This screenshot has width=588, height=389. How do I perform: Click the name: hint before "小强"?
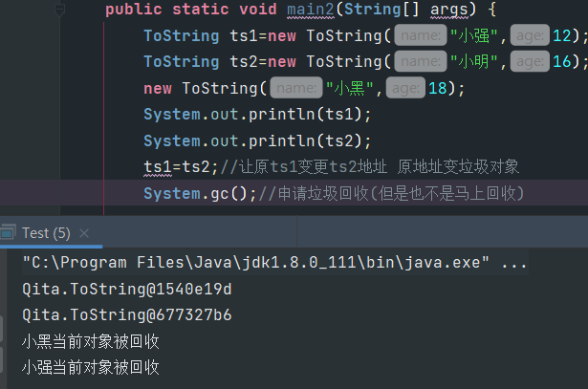[x=419, y=36]
